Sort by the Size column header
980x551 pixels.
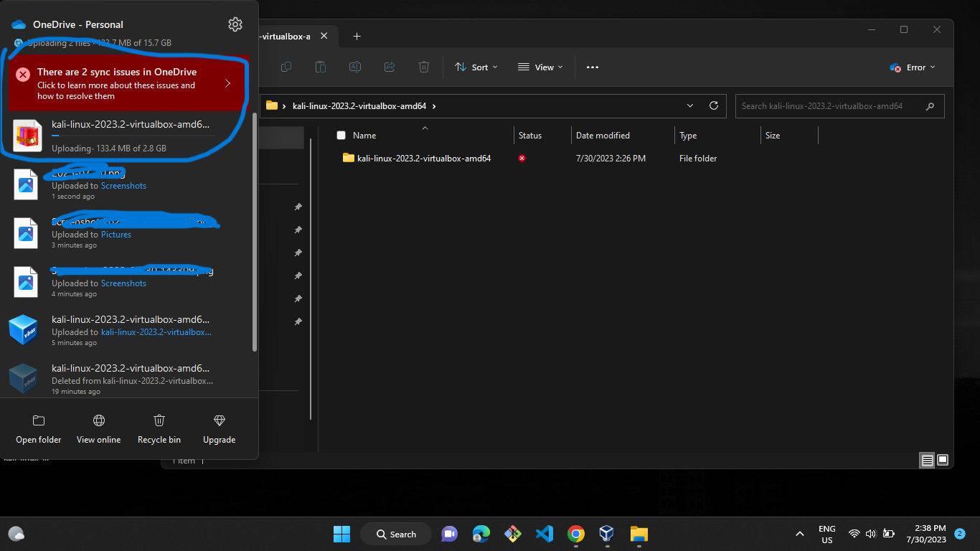(773, 136)
